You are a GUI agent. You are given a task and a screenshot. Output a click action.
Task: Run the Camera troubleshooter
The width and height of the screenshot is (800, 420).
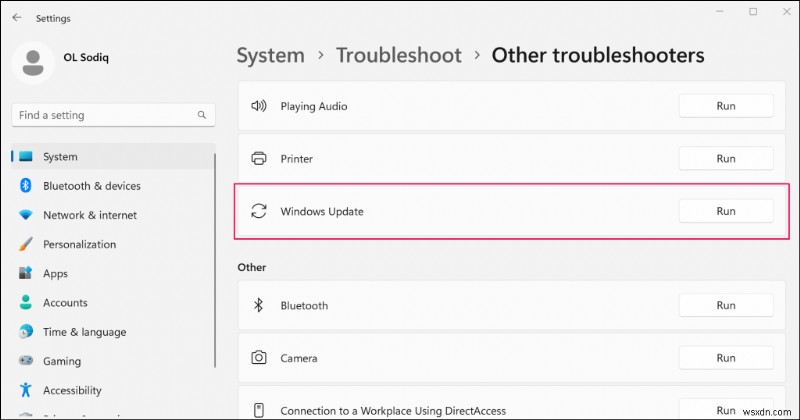click(726, 358)
